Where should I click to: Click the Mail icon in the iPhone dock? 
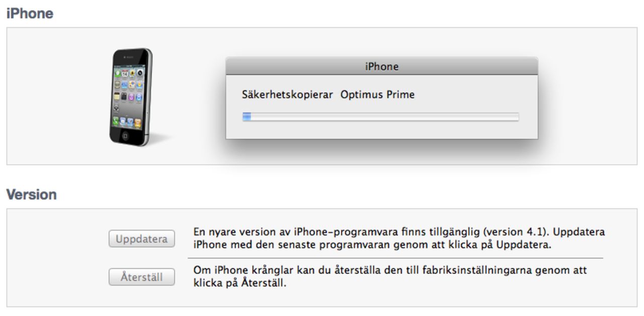[x=122, y=121]
